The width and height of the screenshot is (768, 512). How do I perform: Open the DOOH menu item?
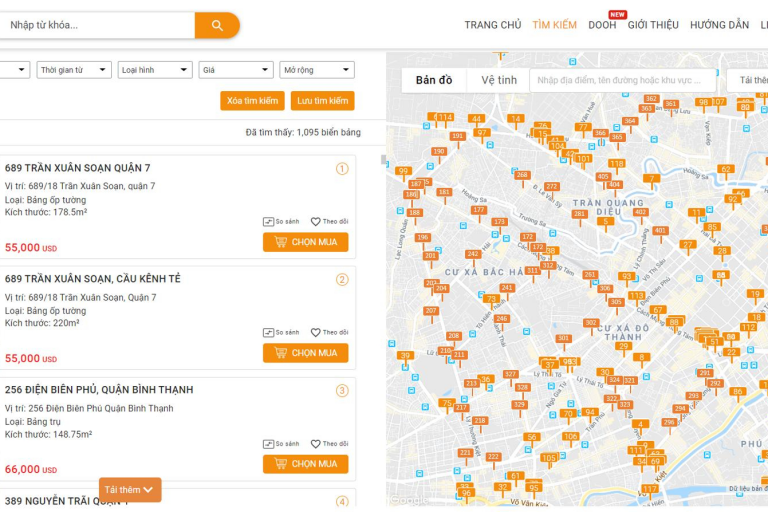click(602, 25)
